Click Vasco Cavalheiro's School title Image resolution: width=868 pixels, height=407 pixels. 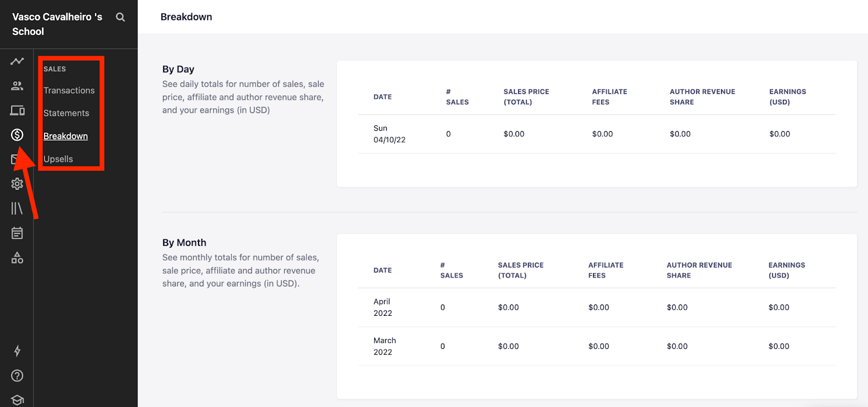(57, 24)
